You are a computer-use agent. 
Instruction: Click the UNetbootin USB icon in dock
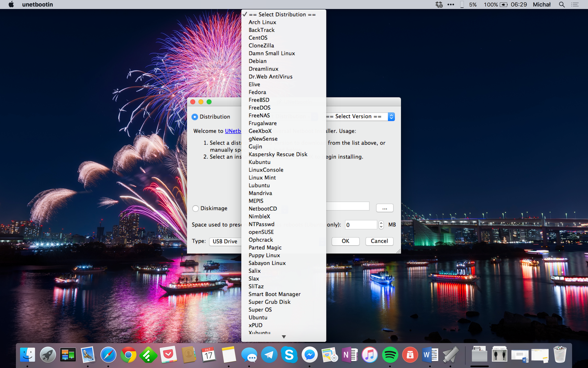(450, 355)
